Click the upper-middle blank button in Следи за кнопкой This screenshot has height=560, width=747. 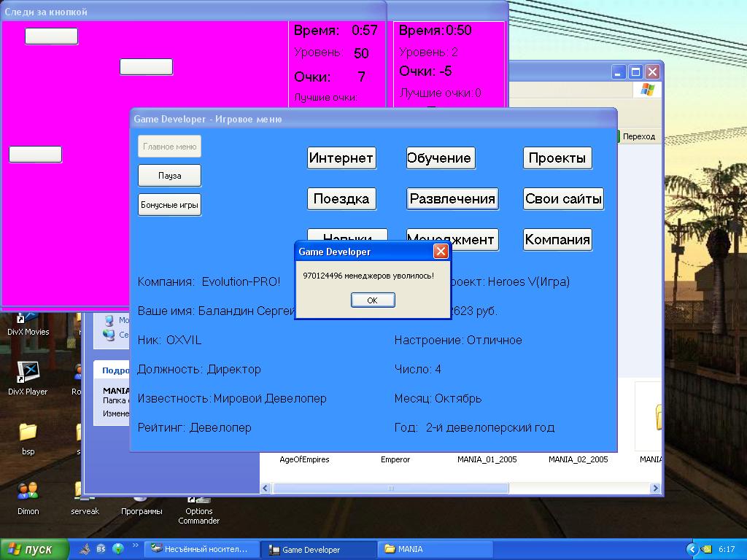click(146, 66)
